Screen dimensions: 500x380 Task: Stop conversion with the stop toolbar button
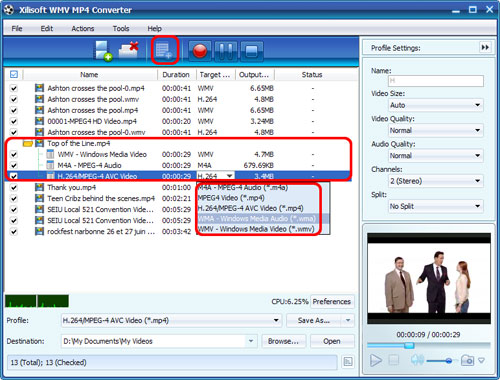[x=251, y=51]
